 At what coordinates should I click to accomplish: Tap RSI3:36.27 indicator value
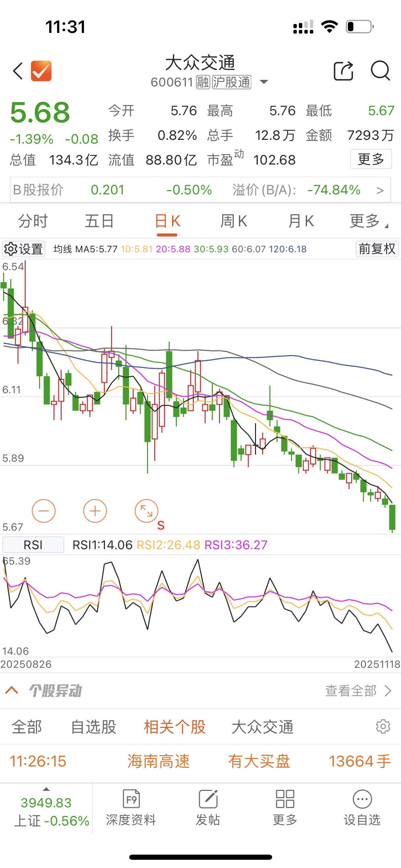point(236,545)
